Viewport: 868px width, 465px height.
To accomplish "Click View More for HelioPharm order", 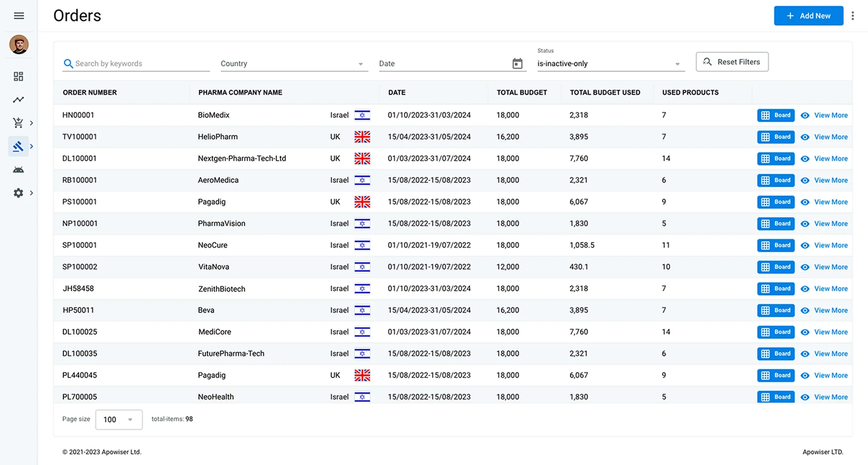I will [824, 137].
